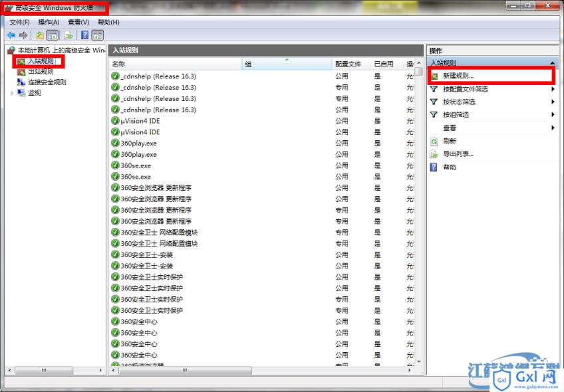Collapse the 入站规则 section in actions pane
The height and width of the screenshot is (392, 564).
[553, 63]
